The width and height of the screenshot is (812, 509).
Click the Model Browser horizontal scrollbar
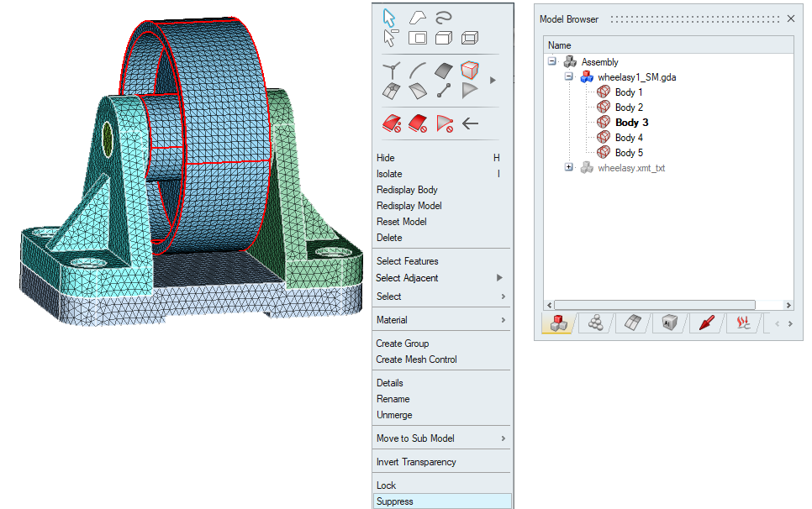pyautogui.click(x=654, y=305)
